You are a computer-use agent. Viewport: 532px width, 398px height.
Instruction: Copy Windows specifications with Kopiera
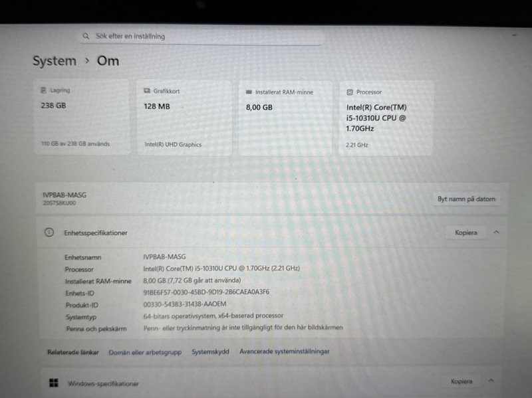[461, 381]
